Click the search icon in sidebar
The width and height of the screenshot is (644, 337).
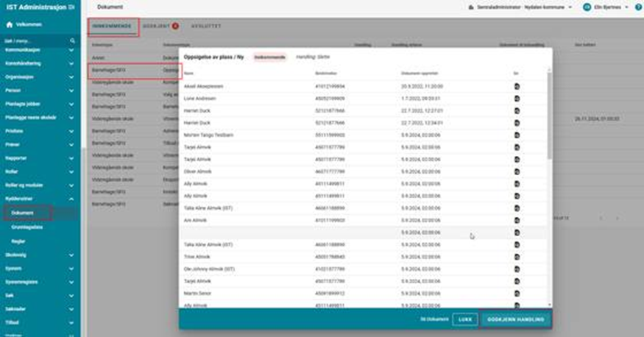72,40
